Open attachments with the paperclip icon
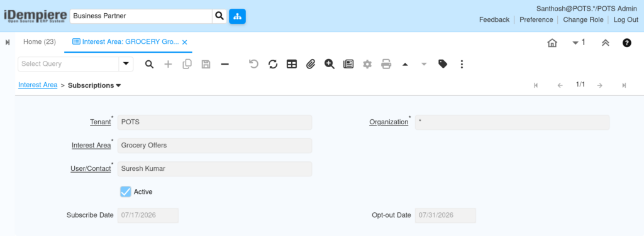The image size is (644, 236). coord(311,64)
